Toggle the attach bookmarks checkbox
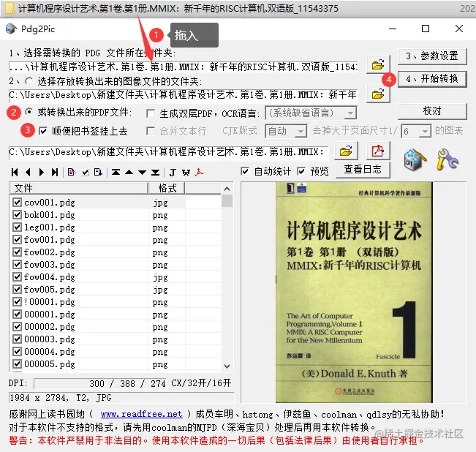476x452 pixels. coord(43,131)
